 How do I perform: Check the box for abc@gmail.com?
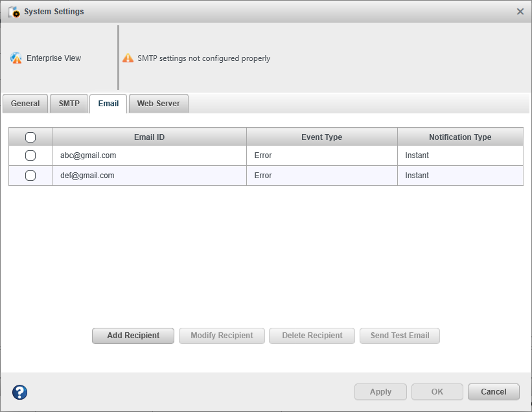pyautogui.click(x=30, y=155)
